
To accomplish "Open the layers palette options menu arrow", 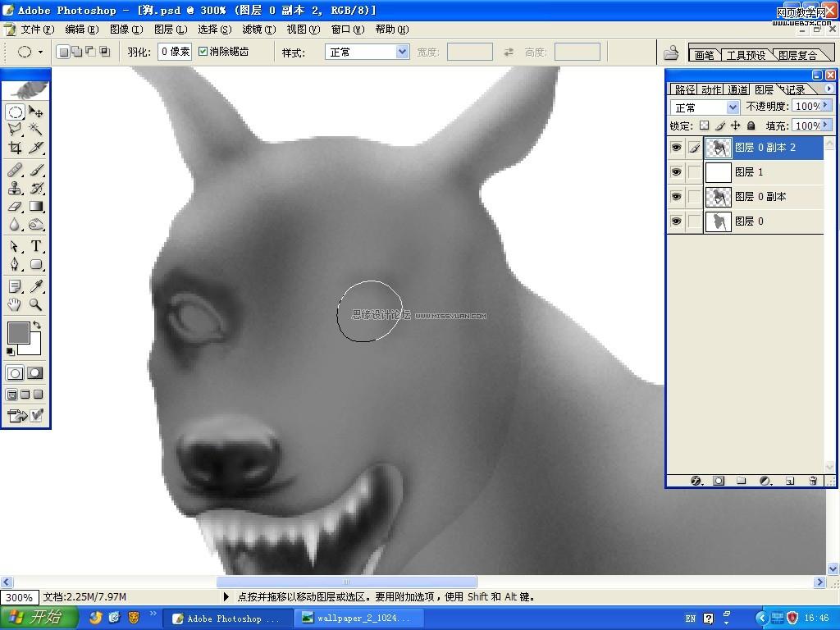I will (x=829, y=89).
